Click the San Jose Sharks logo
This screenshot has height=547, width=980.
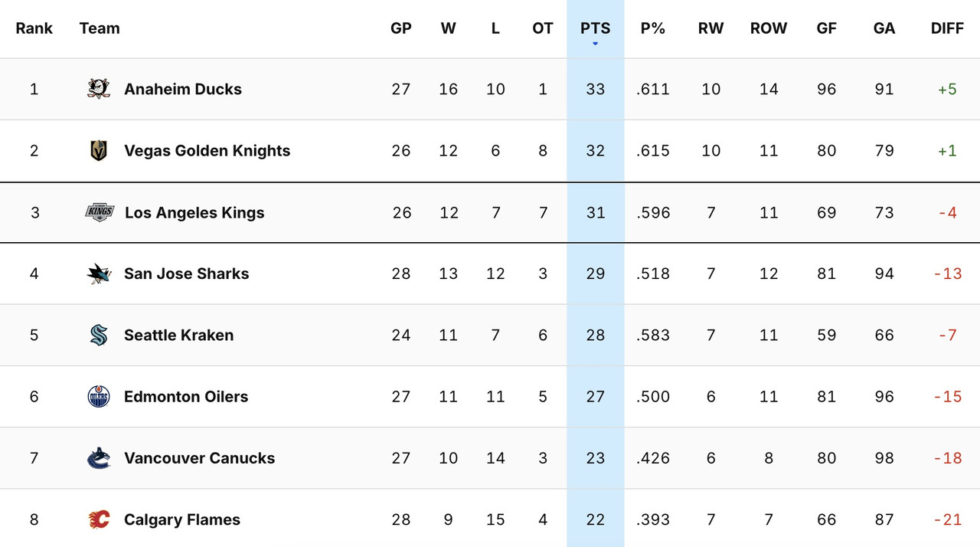click(98, 273)
